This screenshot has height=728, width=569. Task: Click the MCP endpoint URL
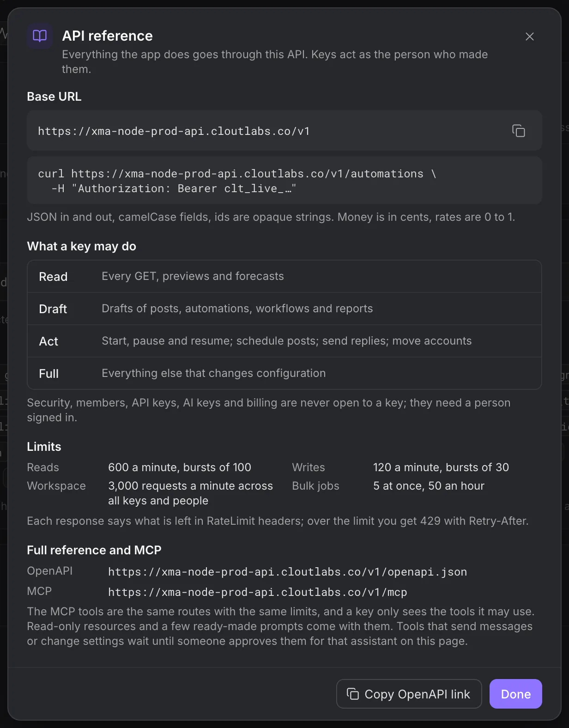[257, 592]
